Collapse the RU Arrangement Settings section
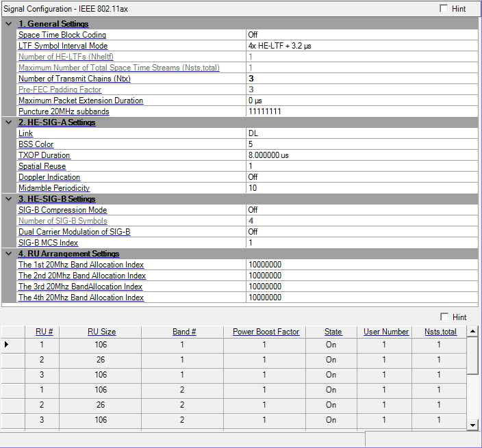The image size is (482, 448). [x=8, y=254]
